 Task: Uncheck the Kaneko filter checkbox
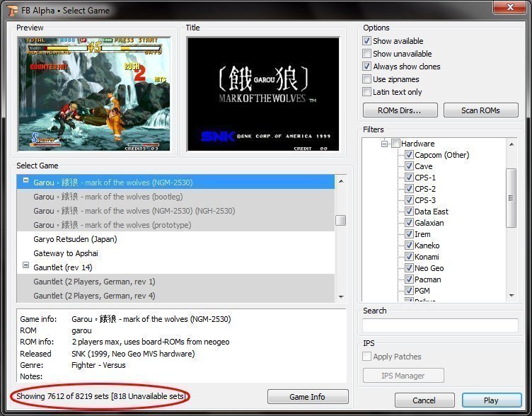pyautogui.click(x=409, y=245)
